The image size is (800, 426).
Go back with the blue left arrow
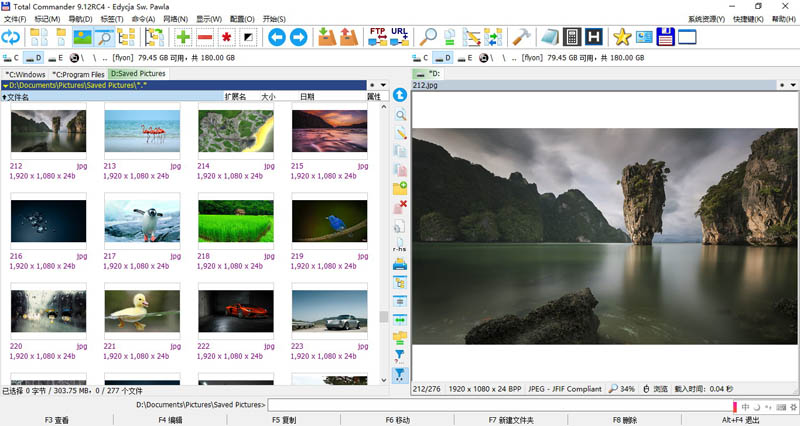coord(277,37)
